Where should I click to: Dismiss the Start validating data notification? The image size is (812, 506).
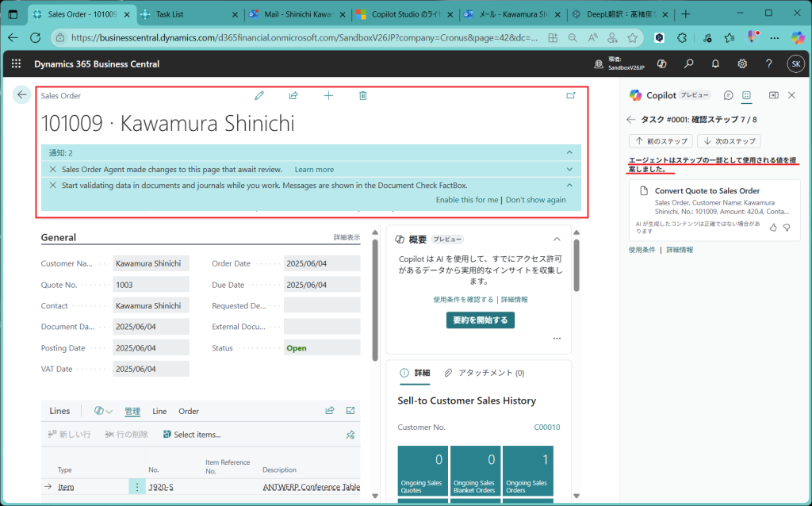click(x=53, y=185)
